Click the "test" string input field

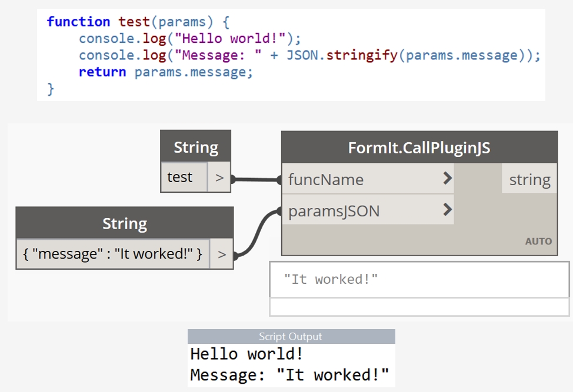pyautogui.click(x=184, y=177)
